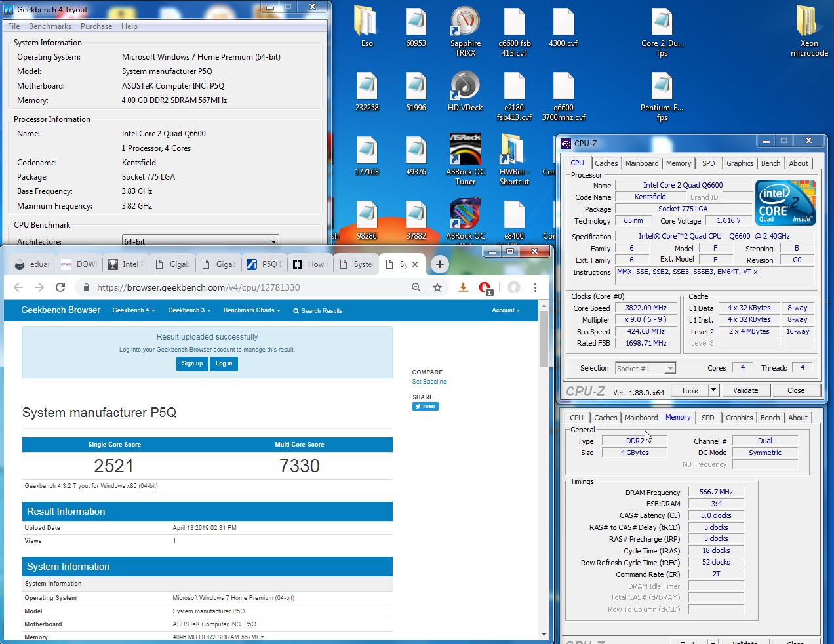This screenshot has height=644, width=834.
Task: Select the Core_2_Du... fps file icon
Action: 662,31
